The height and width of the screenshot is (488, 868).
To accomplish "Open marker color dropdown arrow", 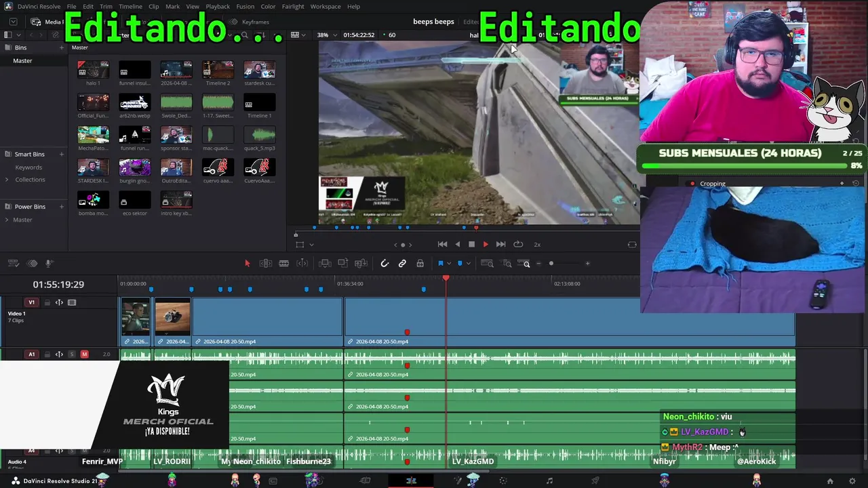I will pos(468,264).
